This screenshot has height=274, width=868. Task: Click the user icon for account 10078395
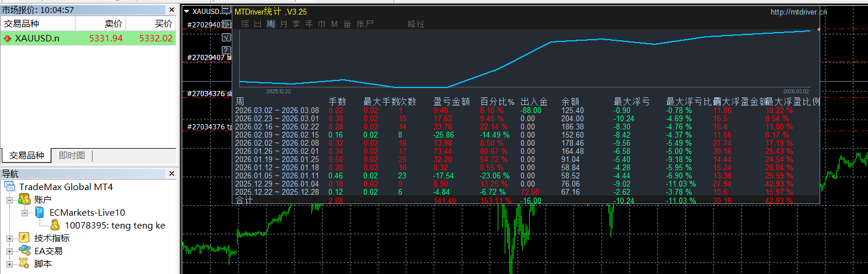(x=56, y=225)
